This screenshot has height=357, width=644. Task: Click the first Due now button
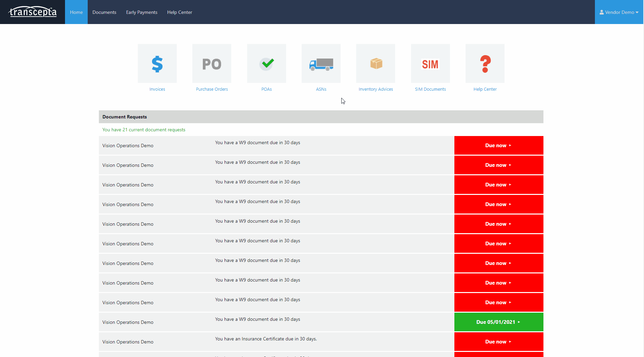(498, 146)
